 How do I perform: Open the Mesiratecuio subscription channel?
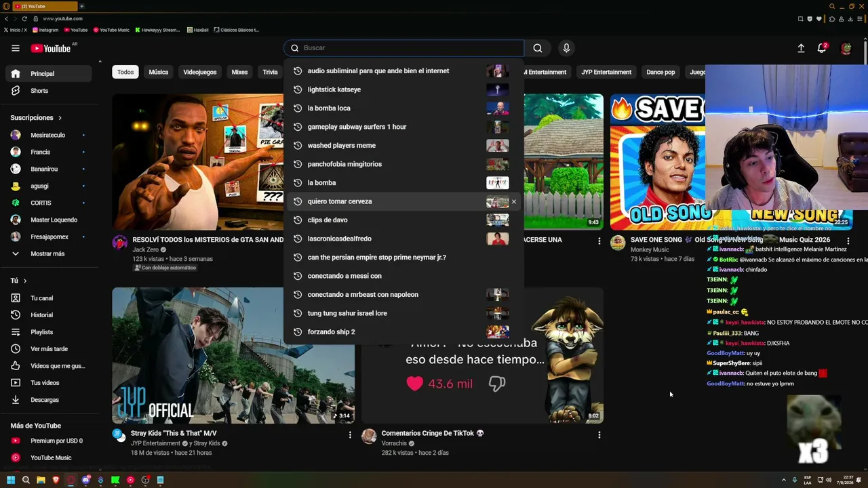pos(47,136)
